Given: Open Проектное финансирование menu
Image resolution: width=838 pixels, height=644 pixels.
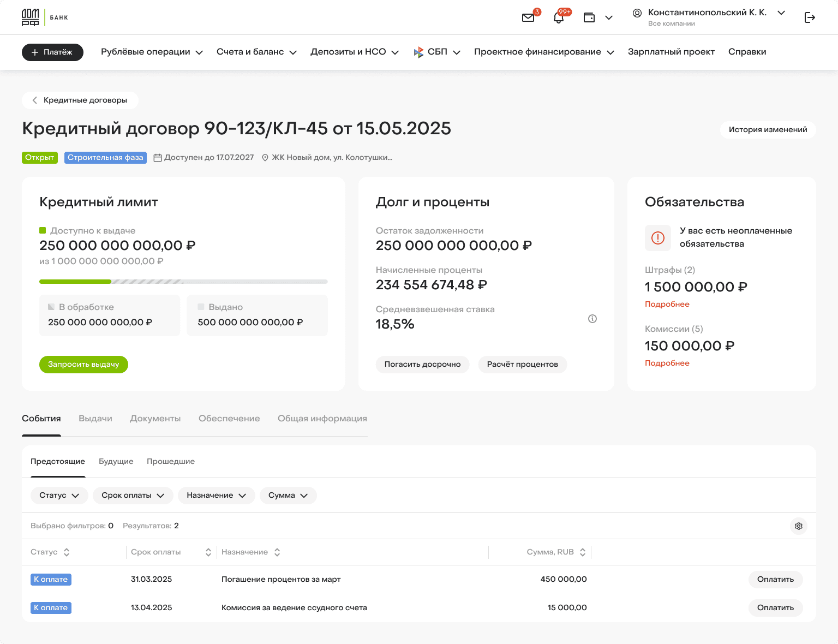Looking at the screenshot, I should (544, 52).
